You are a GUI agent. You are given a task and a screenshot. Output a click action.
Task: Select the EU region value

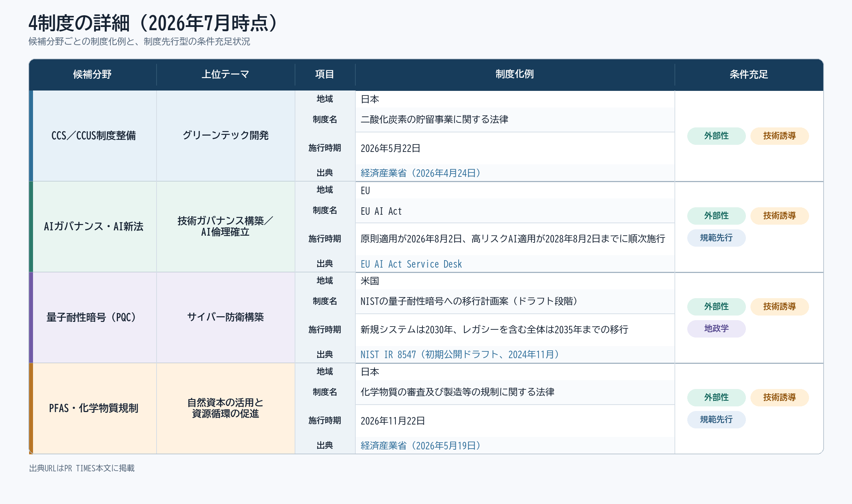pyautogui.click(x=365, y=191)
